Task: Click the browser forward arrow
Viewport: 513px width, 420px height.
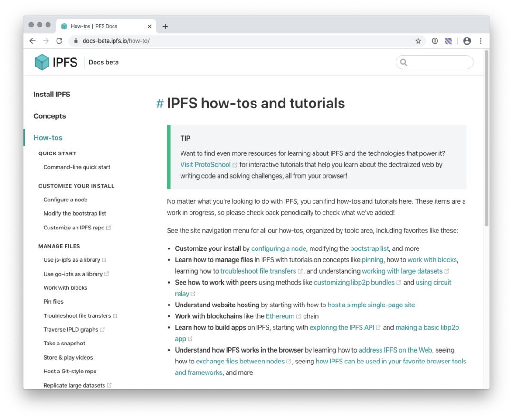Action: [46, 41]
